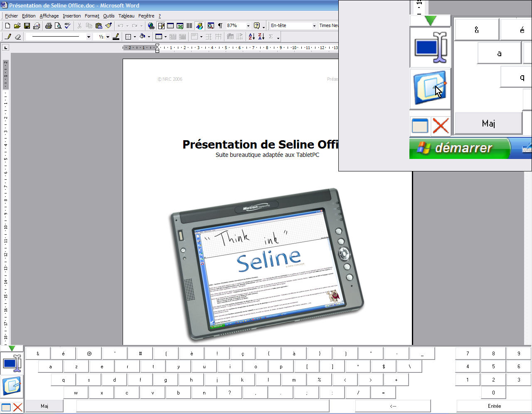
Task: Click the Merge Cells icon
Action: (173, 37)
